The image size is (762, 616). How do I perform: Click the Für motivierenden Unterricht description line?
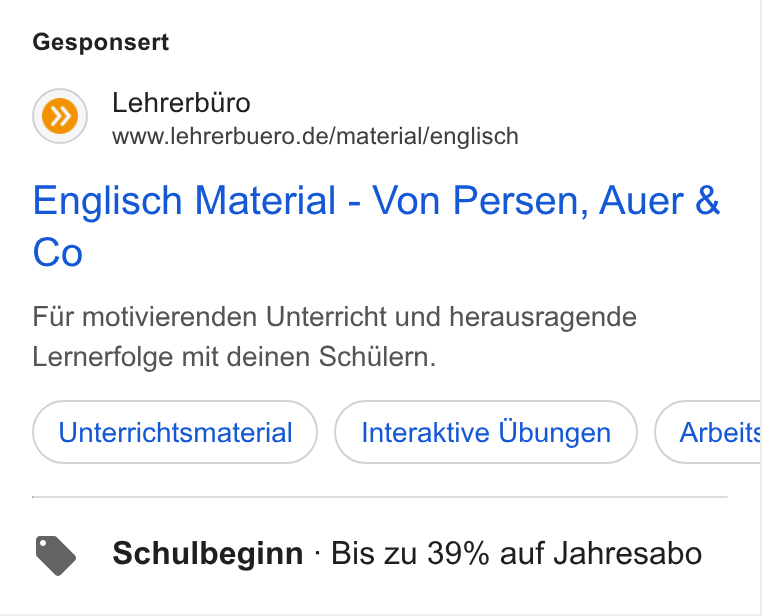click(334, 317)
